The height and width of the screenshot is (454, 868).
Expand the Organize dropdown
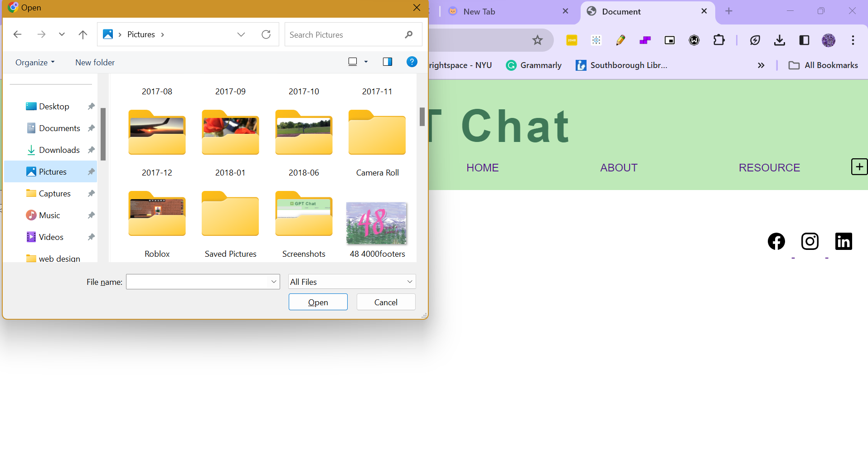(x=34, y=62)
